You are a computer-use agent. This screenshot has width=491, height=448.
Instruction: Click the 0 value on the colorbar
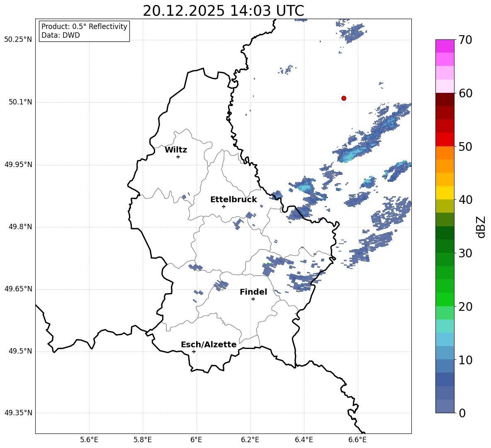point(462,413)
